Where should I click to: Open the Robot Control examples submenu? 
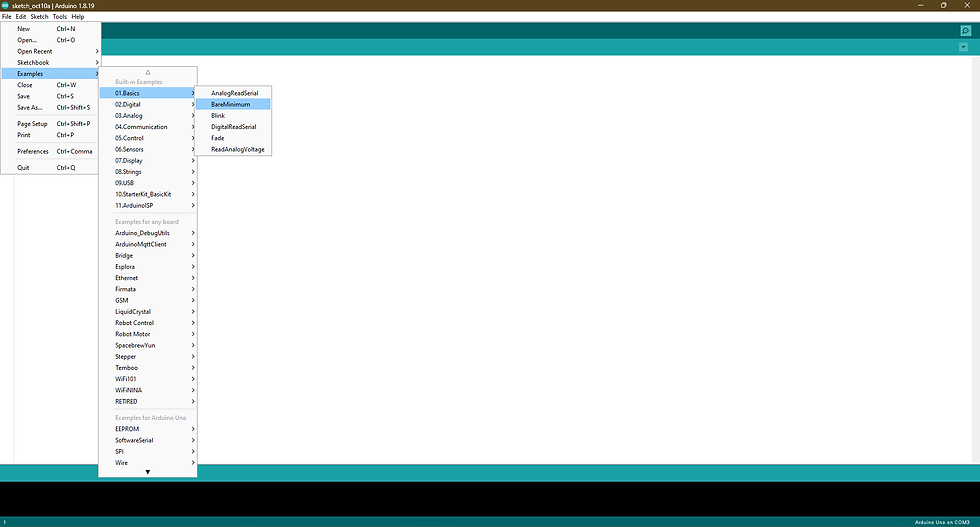coord(148,323)
